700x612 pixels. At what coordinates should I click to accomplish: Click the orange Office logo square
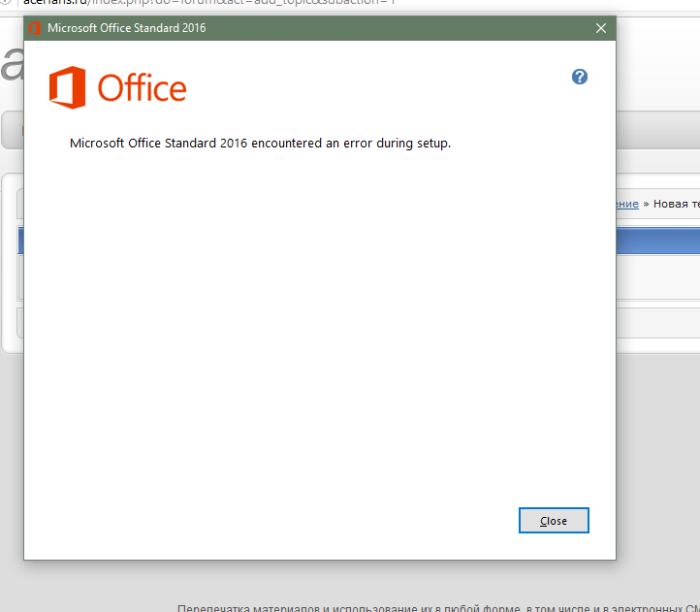coord(68,87)
